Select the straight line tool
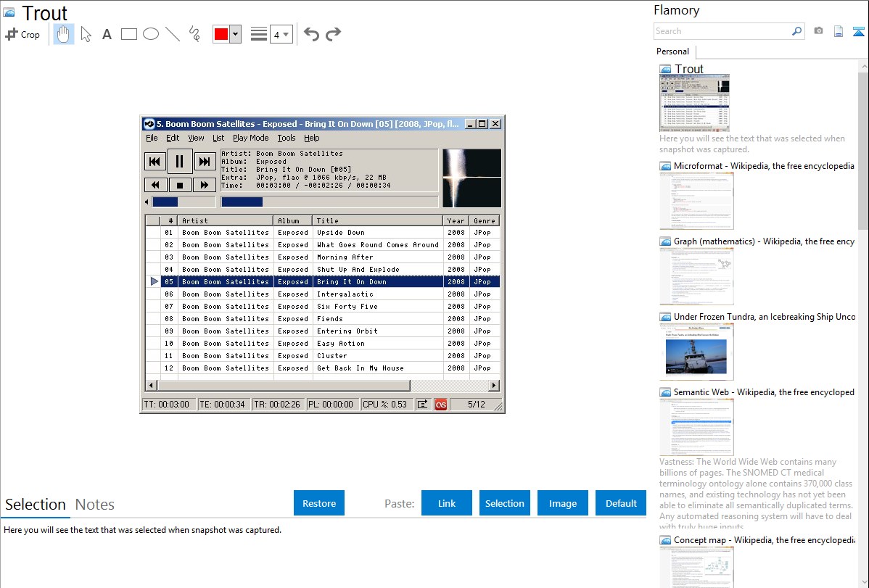869x588 pixels. pyautogui.click(x=173, y=34)
